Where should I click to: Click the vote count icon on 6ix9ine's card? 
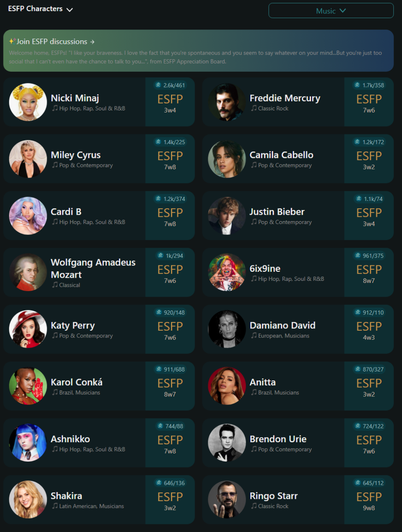(357, 255)
